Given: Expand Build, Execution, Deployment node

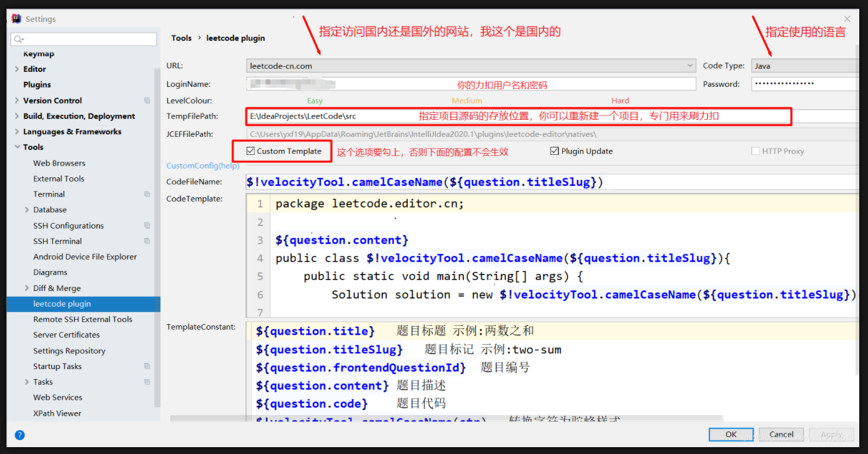Looking at the screenshot, I should [17, 116].
